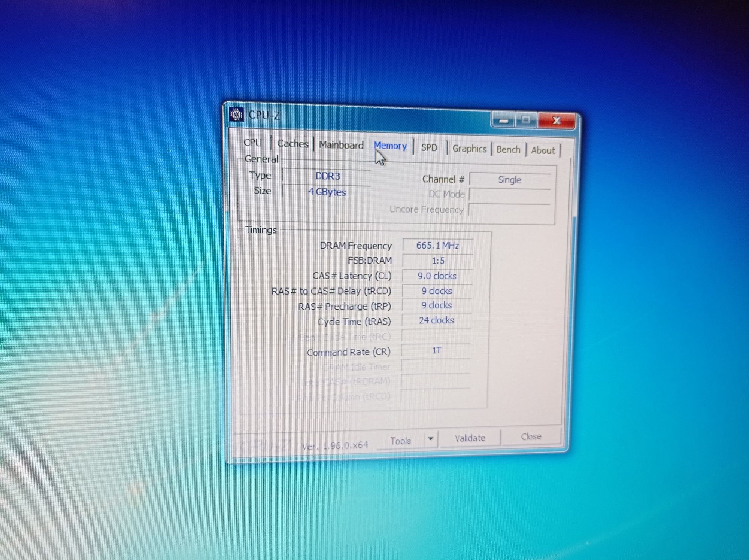Open the Graphics tab
The height and width of the screenshot is (560, 749).
(x=469, y=149)
